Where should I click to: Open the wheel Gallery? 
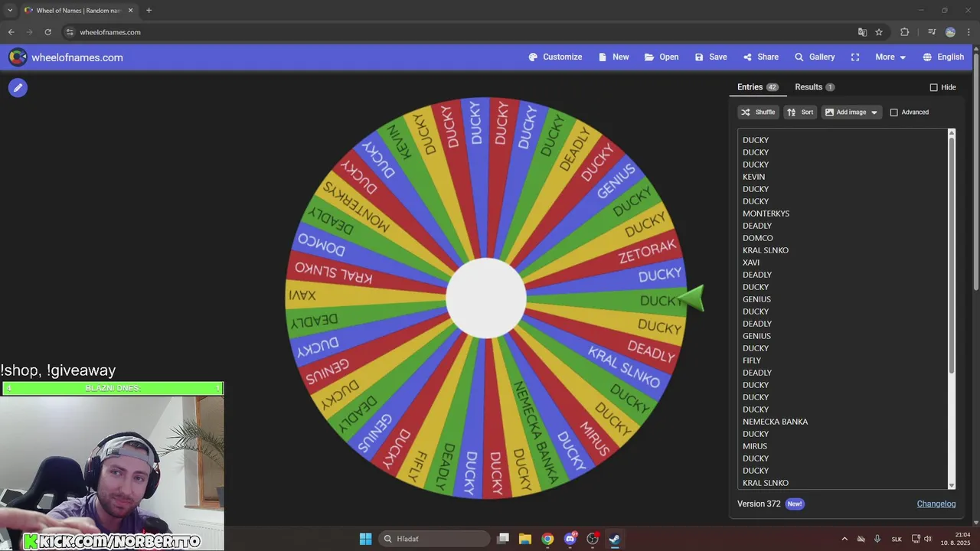815,57
